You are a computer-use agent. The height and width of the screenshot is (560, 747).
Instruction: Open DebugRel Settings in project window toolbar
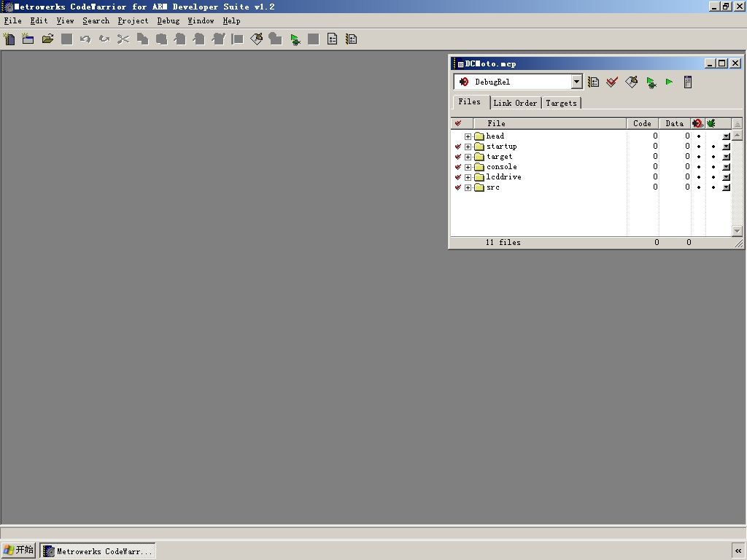click(x=593, y=82)
